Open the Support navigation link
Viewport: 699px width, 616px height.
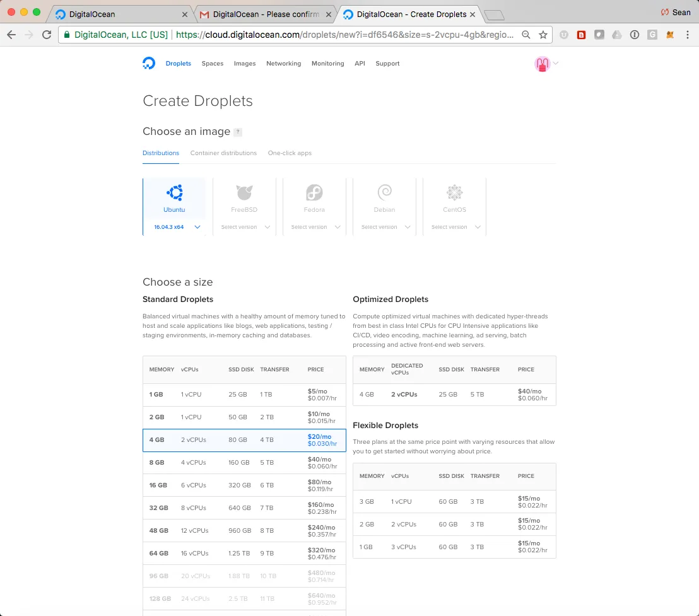coord(387,63)
